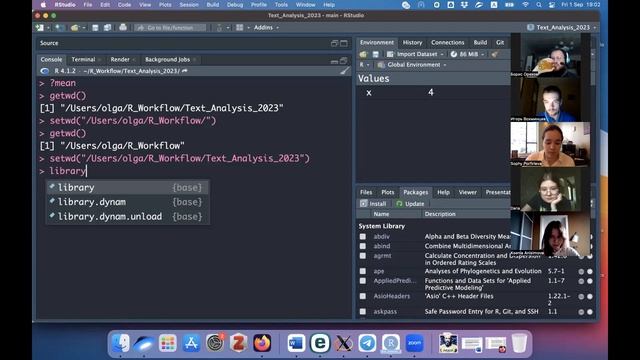Tick the AppliedPredi... package checkbox
640x360 pixels.
tap(362, 281)
